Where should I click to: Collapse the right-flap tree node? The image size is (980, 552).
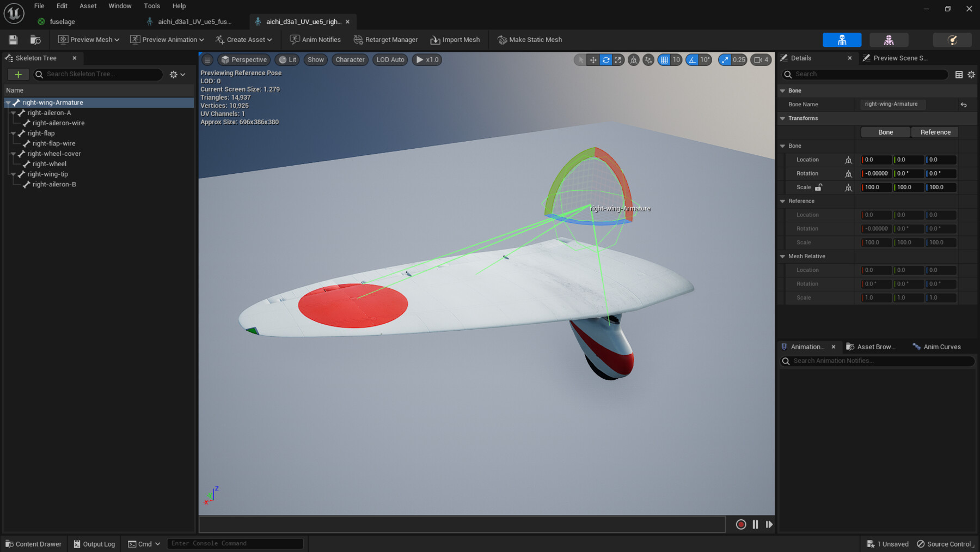[x=13, y=134]
